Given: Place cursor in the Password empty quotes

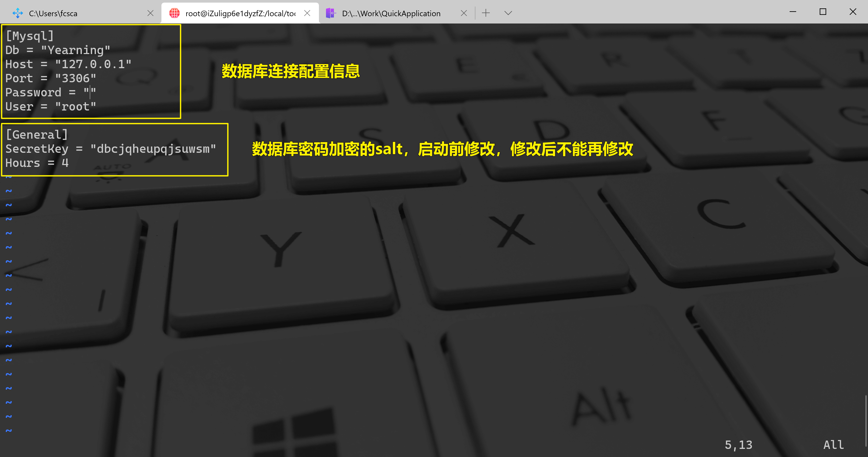Looking at the screenshot, I should tap(90, 92).
